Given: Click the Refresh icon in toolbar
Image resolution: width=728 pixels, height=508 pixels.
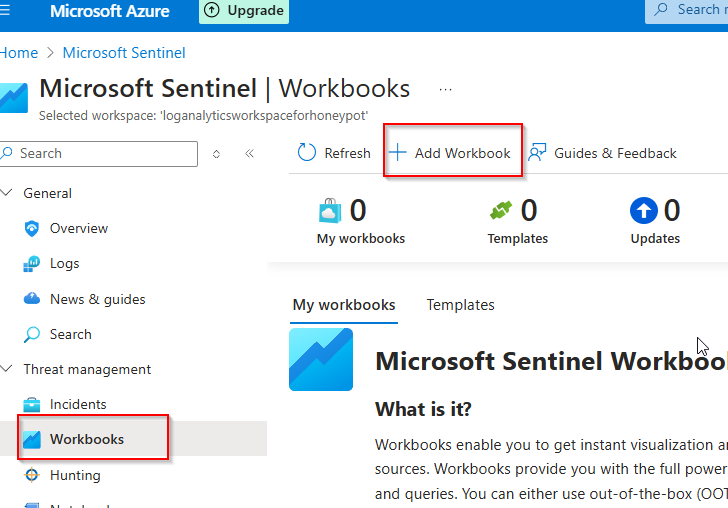Looking at the screenshot, I should pos(307,153).
